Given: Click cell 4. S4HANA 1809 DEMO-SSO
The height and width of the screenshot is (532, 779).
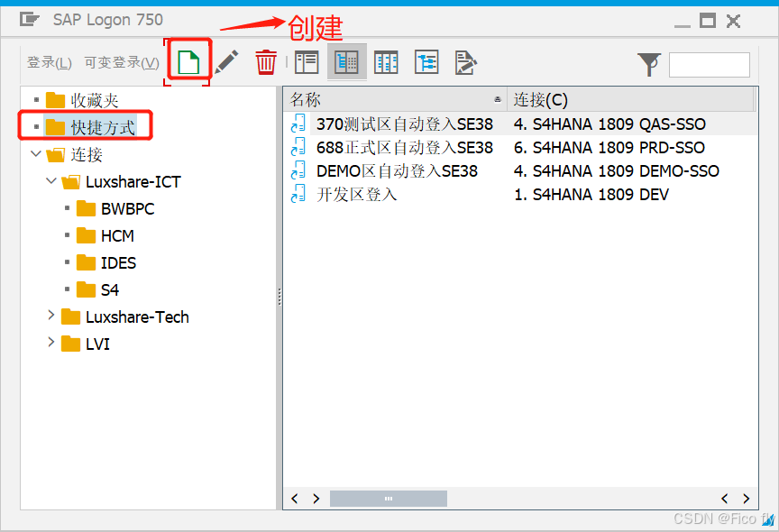Looking at the screenshot, I should point(616,170).
